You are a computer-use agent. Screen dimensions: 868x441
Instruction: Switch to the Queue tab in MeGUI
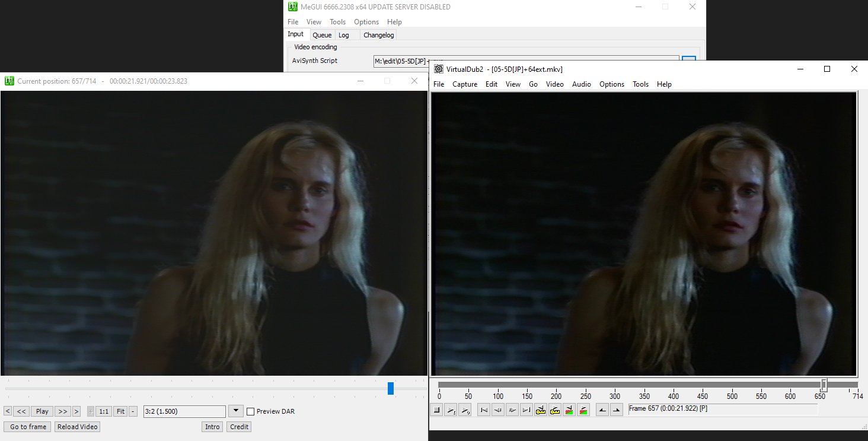coord(322,35)
